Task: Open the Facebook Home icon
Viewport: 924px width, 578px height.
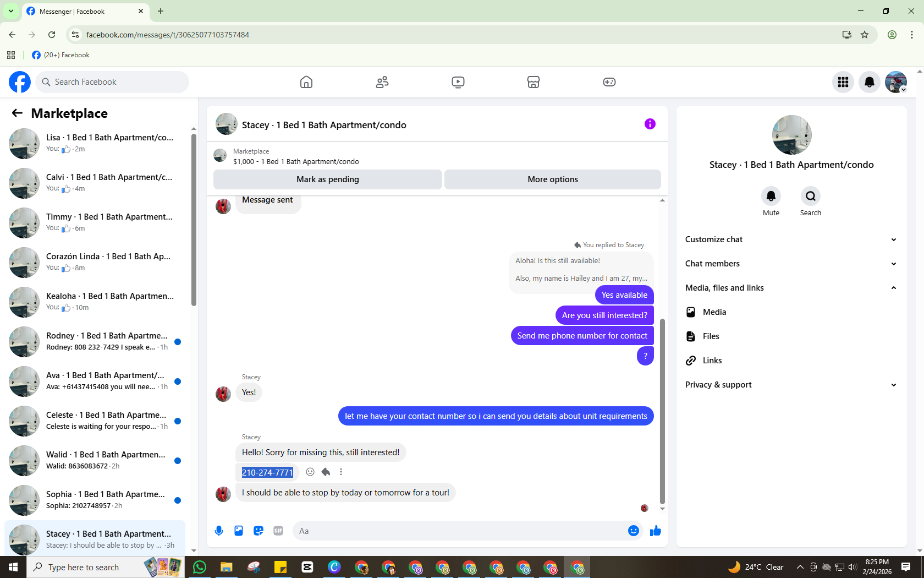Action: [306, 82]
